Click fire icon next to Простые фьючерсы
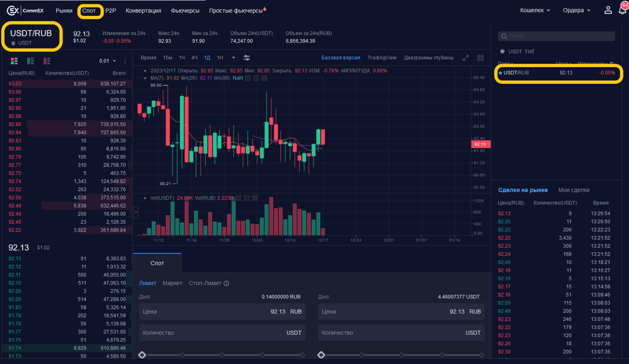Viewport: 629px width, 364px height. point(265,9)
